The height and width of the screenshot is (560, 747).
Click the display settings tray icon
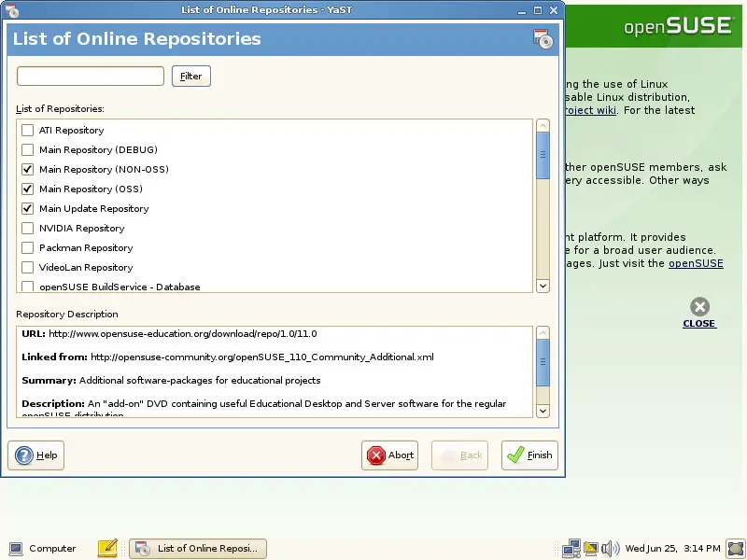(x=591, y=549)
